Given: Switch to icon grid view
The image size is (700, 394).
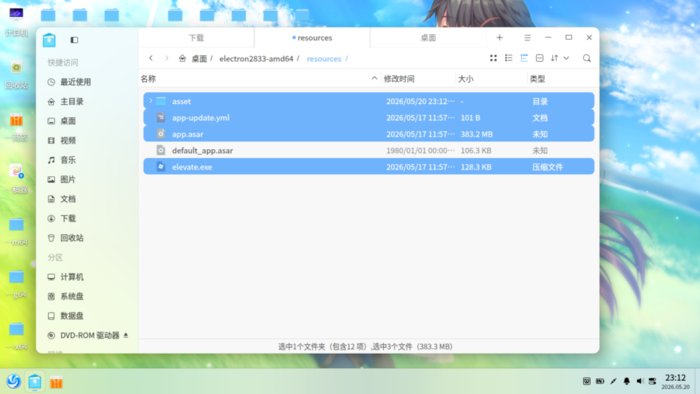Looking at the screenshot, I should point(493,58).
